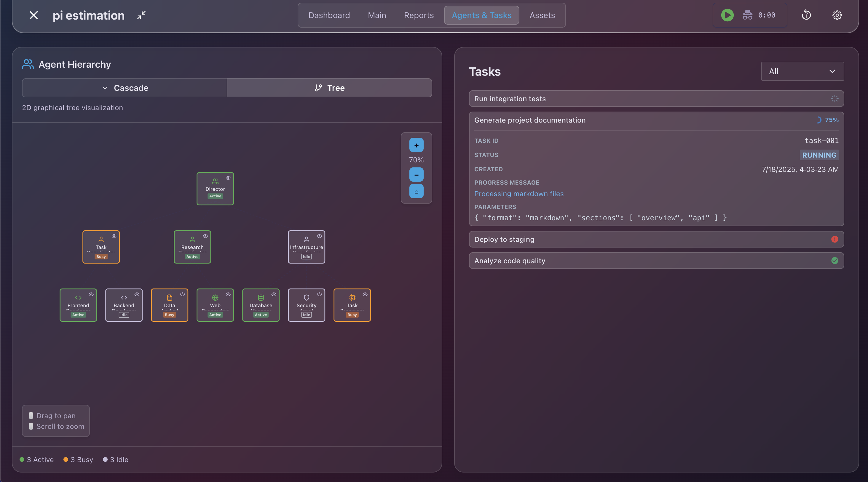The height and width of the screenshot is (482, 868).
Task: Select the green play button to run agents
Action: coord(727,15)
